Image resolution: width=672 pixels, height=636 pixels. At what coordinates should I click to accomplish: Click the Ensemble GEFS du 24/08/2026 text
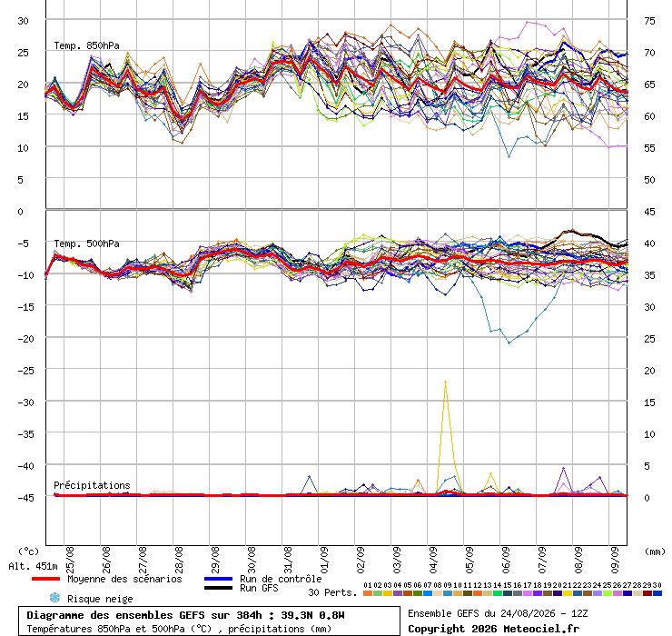[481, 613]
